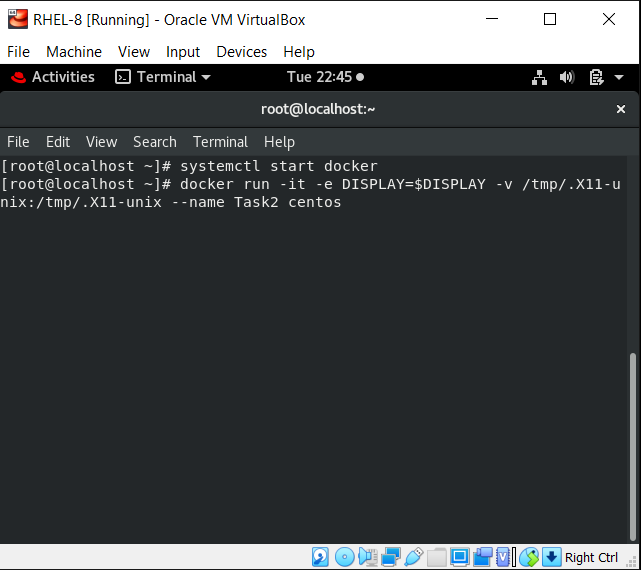The width and height of the screenshot is (641, 570).
Task: Open VirtualBox Machine menu
Action: (x=74, y=52)
